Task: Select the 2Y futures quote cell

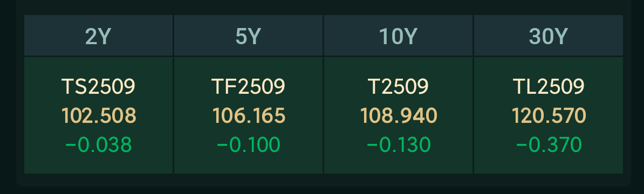Action: tap(98, 115)
